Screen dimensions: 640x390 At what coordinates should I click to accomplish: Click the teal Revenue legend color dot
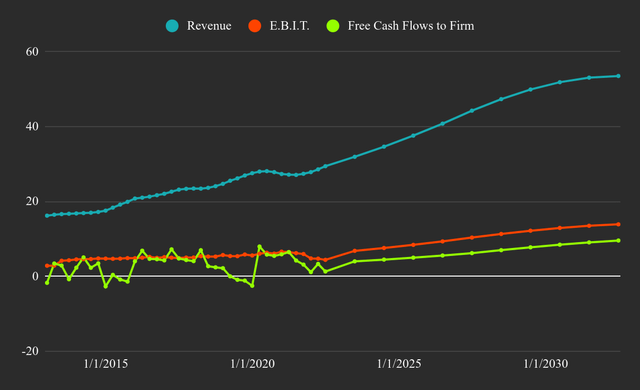tap(172, 26)
